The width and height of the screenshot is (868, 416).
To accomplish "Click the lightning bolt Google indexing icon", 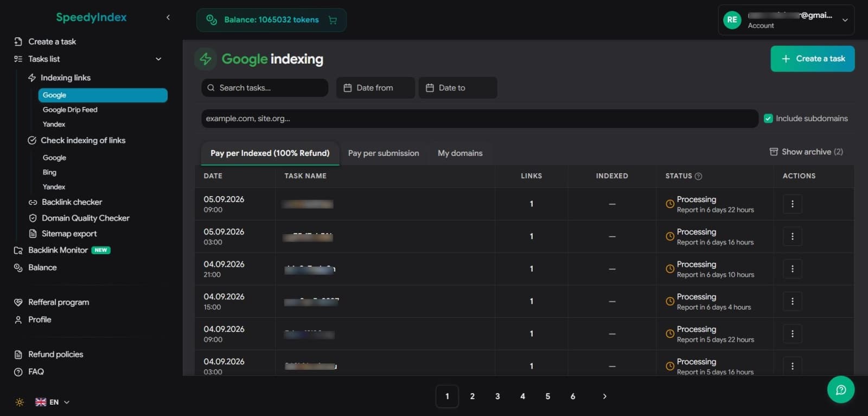I will [206, 59].
